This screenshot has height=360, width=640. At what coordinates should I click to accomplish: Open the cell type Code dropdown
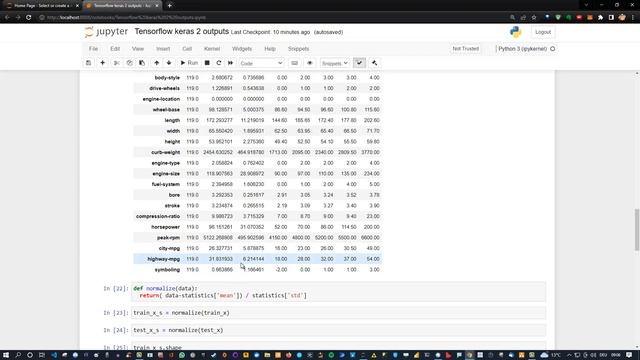click(x=261, y=63)
